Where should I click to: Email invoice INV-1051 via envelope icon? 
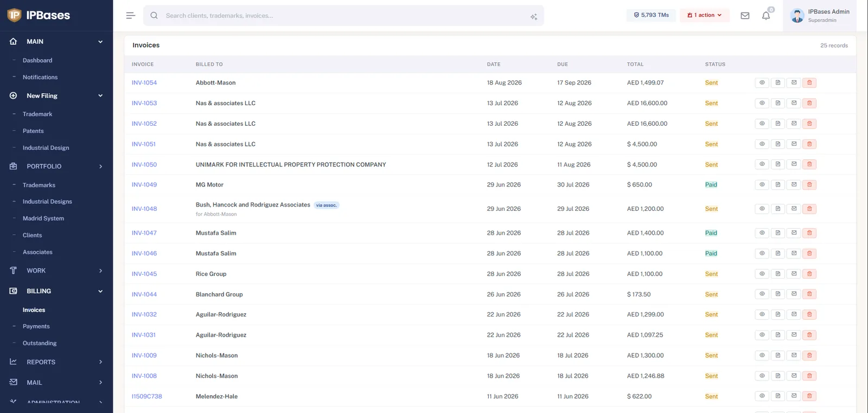pyautogui.click(x=794, y=144)
